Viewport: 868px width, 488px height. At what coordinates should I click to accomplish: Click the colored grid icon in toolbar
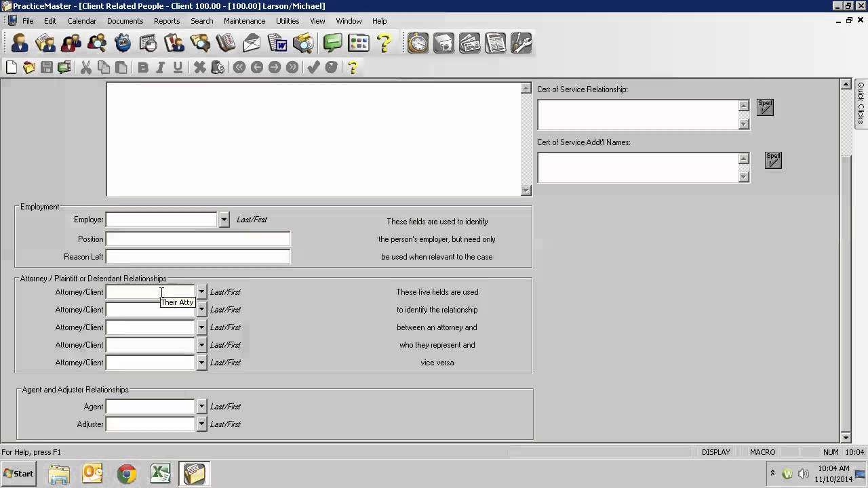tap(358, 43)
